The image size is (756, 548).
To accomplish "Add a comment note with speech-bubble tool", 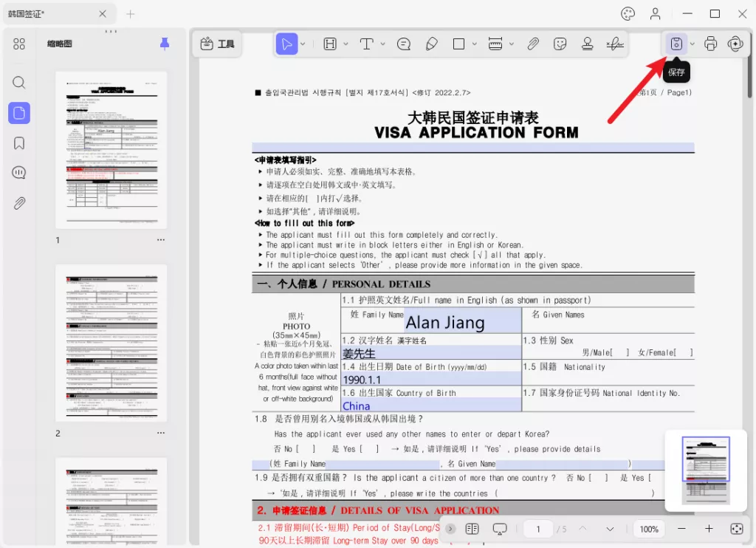I will [404, 44].
